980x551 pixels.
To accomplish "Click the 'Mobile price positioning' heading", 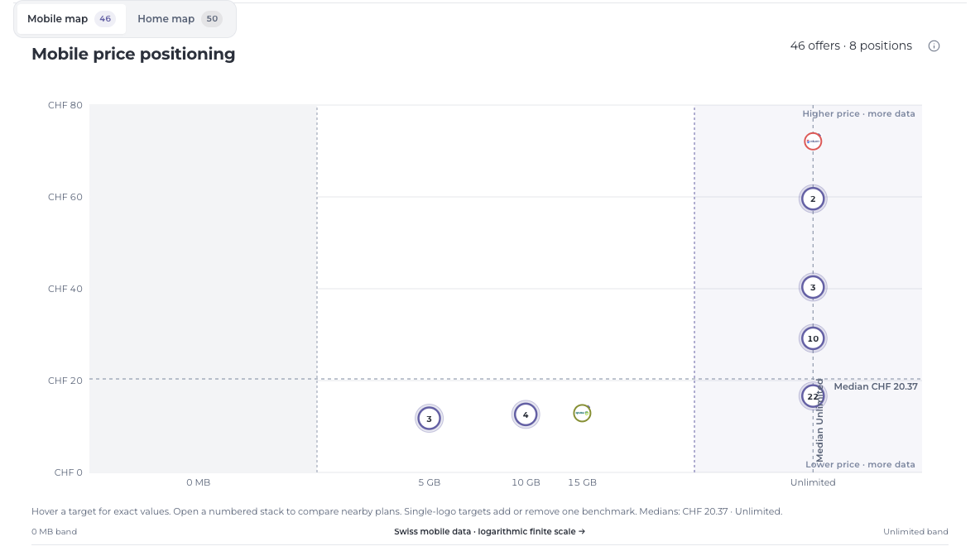I will [133, 55].
